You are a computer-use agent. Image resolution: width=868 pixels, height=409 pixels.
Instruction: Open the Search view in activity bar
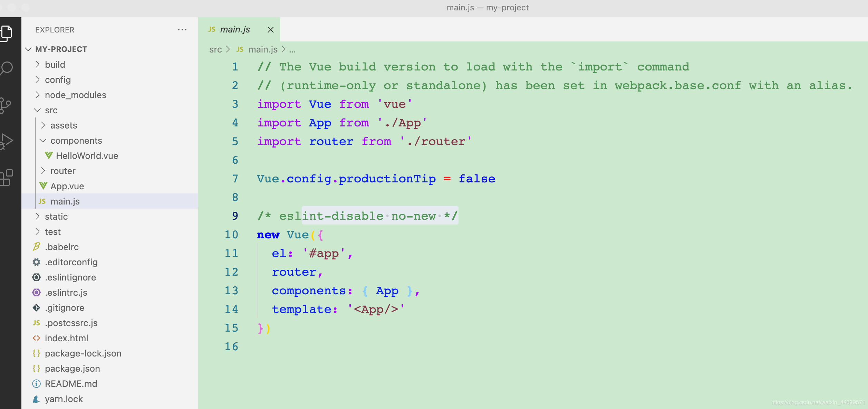click(x=6, y=68)
